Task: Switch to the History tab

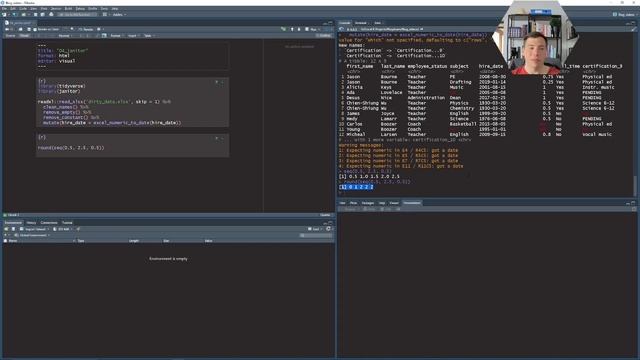Action: coord(31,223)
